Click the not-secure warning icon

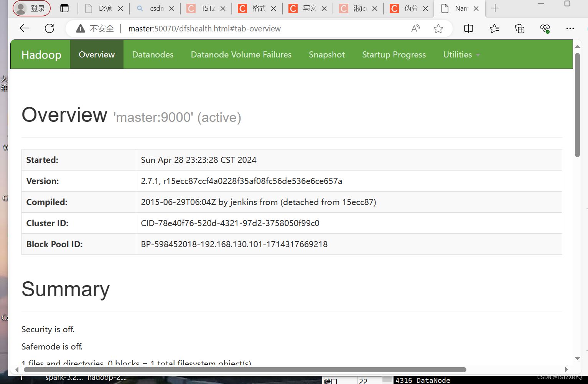coord(81,28)
